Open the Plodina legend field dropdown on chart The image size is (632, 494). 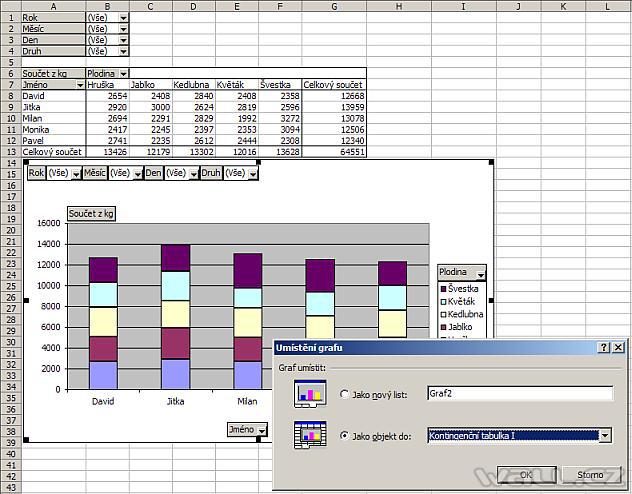click(x=481, y=275)
